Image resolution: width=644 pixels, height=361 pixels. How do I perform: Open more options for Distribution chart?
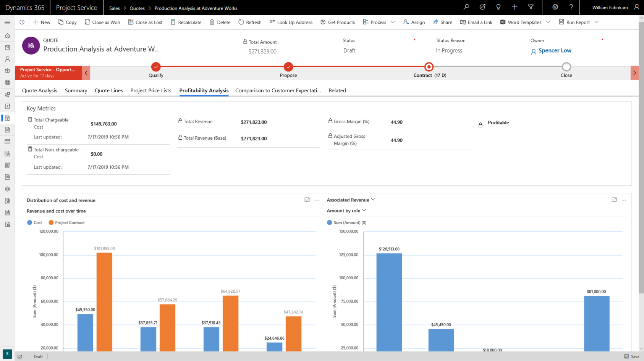317,200
